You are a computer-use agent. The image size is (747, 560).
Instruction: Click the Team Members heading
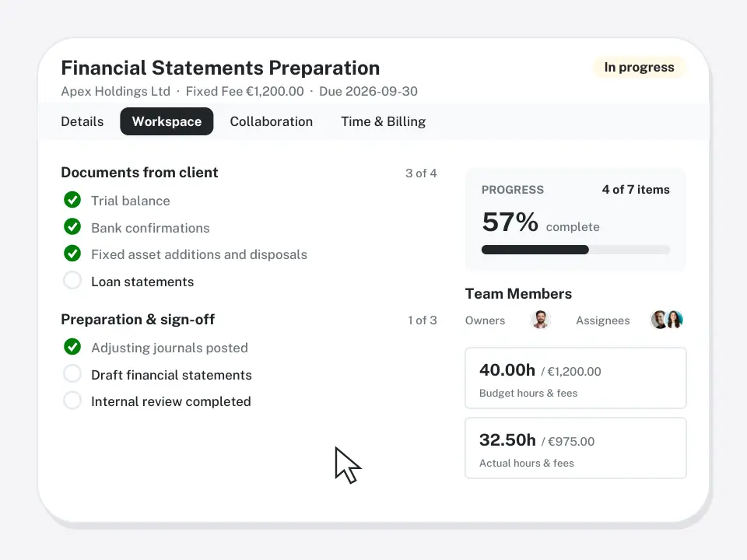[518, 294]
